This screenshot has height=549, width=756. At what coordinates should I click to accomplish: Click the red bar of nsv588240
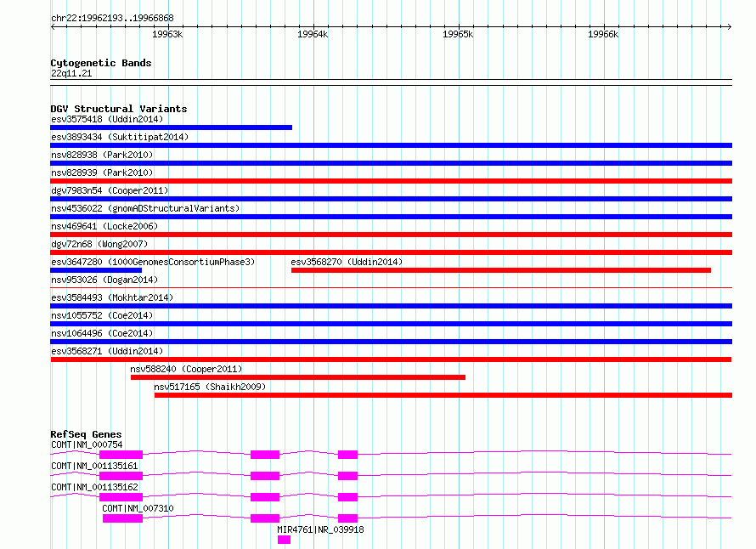[298, 377]
